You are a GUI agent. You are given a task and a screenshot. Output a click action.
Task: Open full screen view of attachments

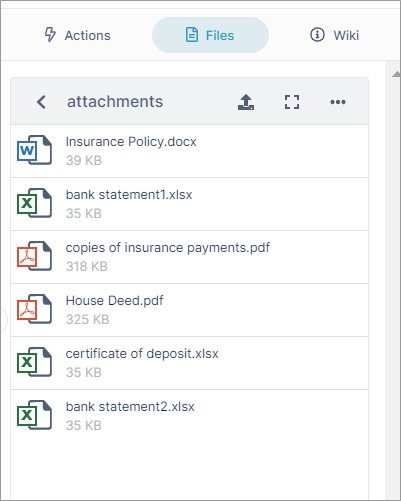tap(292, 102)
